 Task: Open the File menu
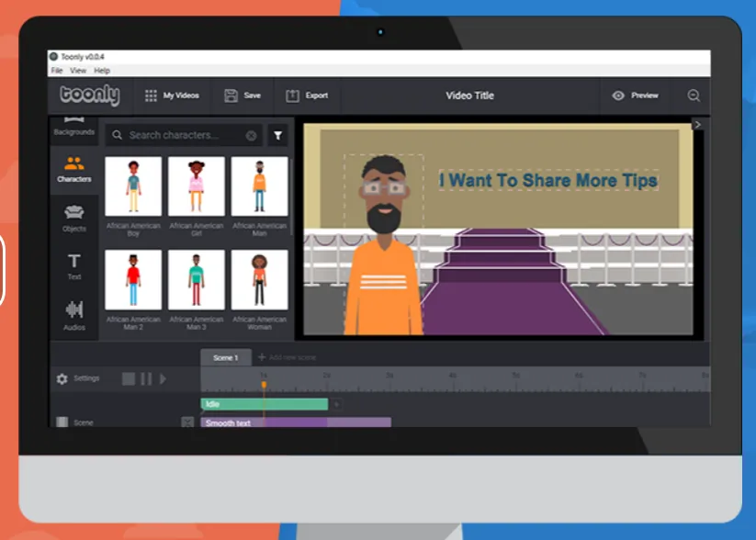coord(58,70)
